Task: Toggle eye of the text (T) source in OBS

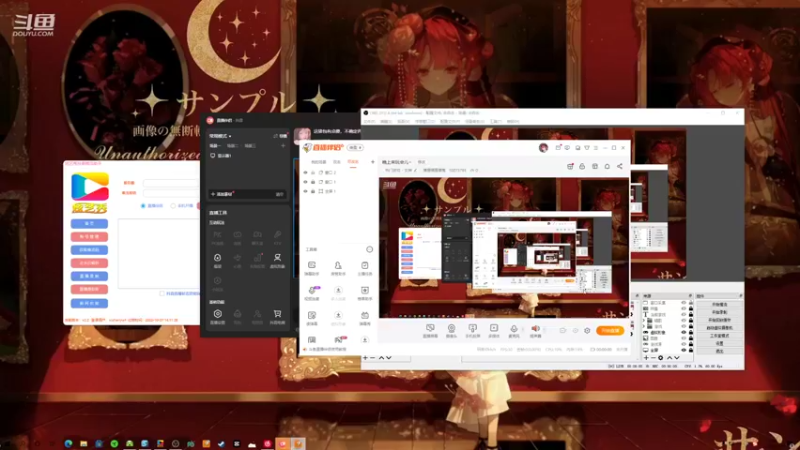Action: (x=684, y=314)
